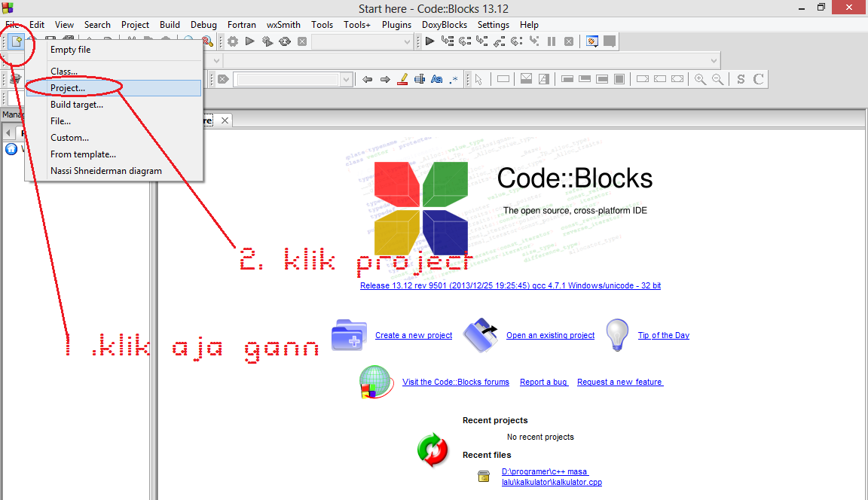868x500 pixels.
Task: Click the Replace icon in main toolbar
Action: pyautogui.click(x=206, y=41)
